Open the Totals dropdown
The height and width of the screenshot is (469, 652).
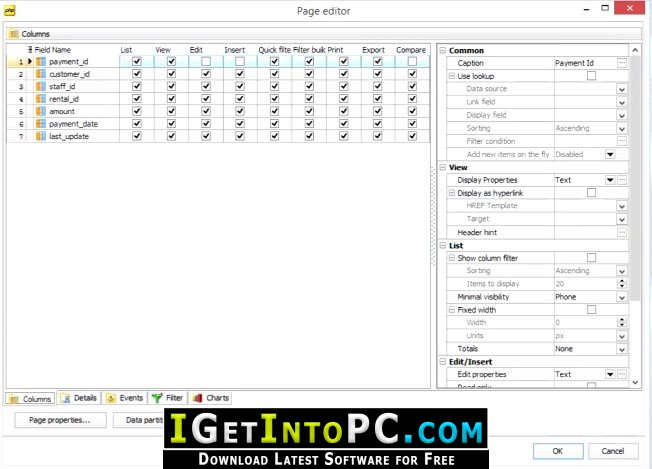[x=622, y=349]
